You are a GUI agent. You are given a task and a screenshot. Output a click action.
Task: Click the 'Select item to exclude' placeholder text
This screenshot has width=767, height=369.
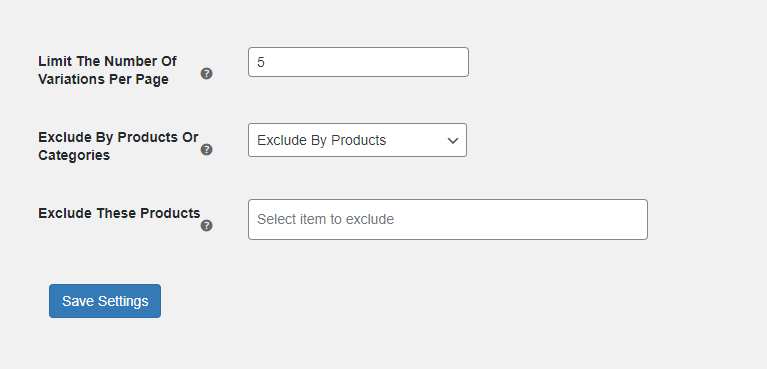pyautogui.click(x=325, y=219)
